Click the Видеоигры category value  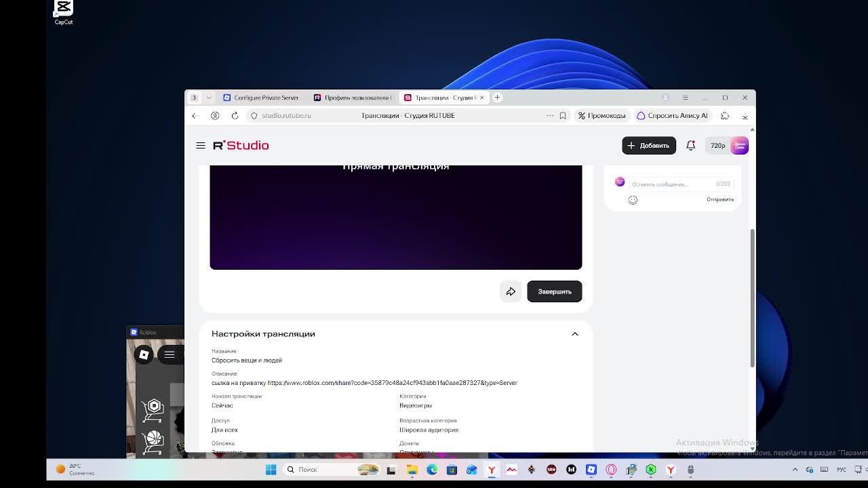point(416,405)
